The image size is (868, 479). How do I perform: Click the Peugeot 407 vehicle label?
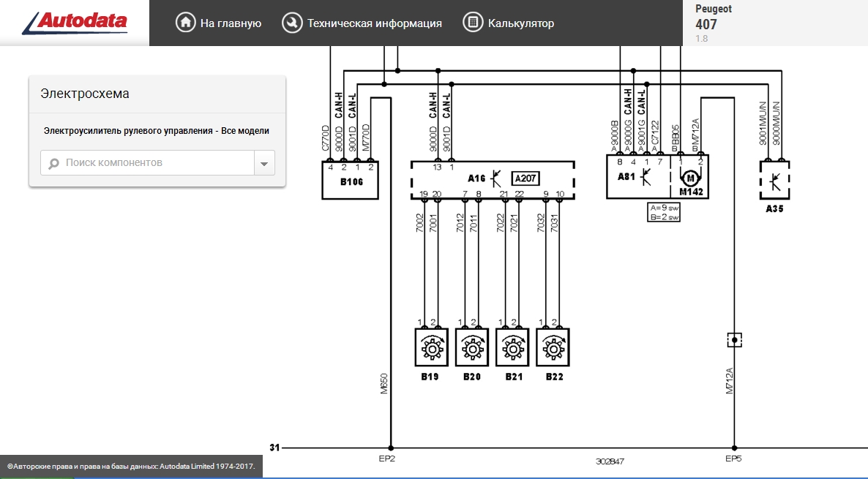click(x=714, y=17)
